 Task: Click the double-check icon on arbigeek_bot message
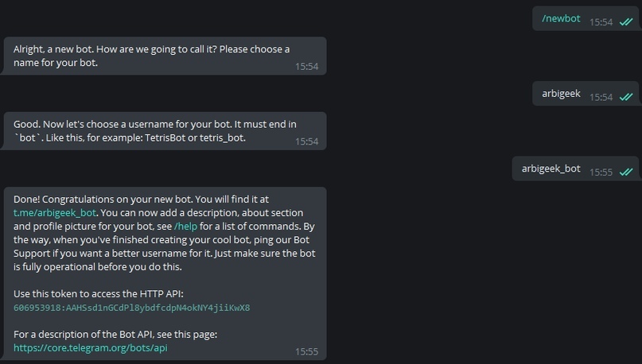(626, 172)
